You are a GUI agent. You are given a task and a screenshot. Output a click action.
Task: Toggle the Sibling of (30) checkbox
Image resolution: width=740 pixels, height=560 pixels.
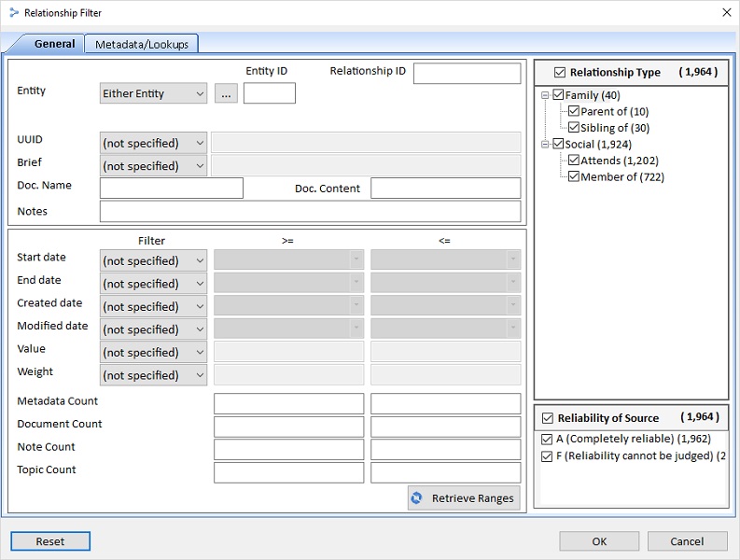[574, 128]
